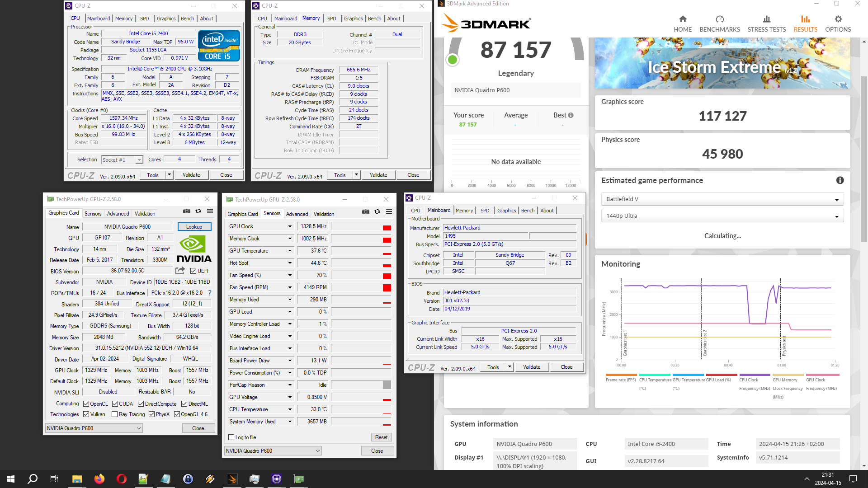Refresh GPU-Z Graphics Card window data
The width and height of the screenshot is (868, 488).
(198, 211)
